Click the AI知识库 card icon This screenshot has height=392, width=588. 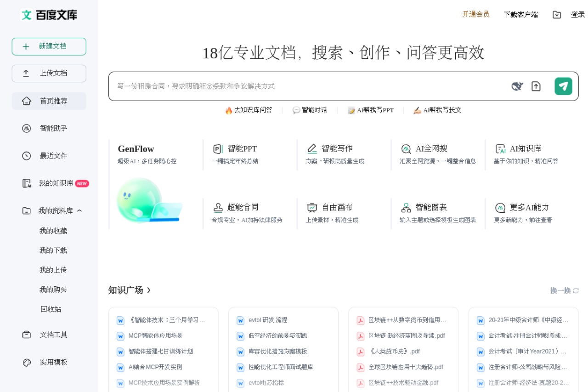(500, 149)
